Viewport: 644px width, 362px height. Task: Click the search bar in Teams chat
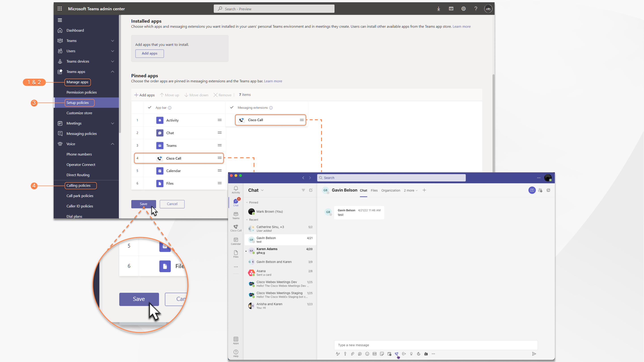391,177
